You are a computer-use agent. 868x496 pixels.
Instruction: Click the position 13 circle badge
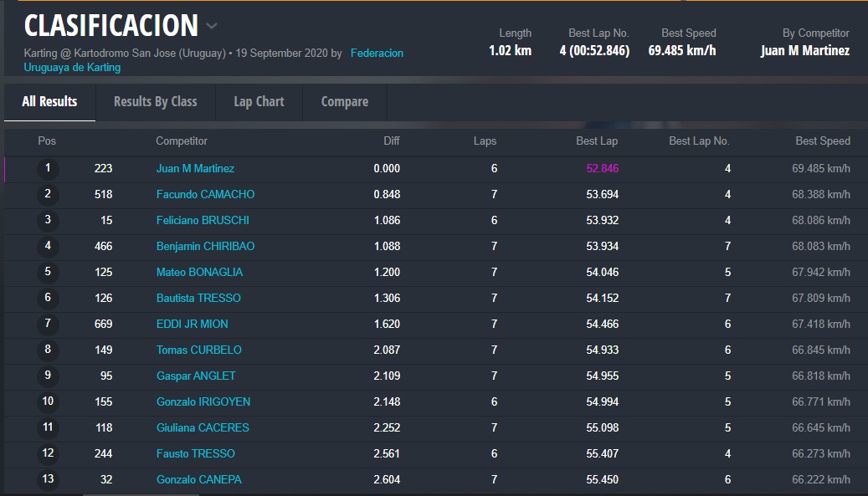pos(48,479)
